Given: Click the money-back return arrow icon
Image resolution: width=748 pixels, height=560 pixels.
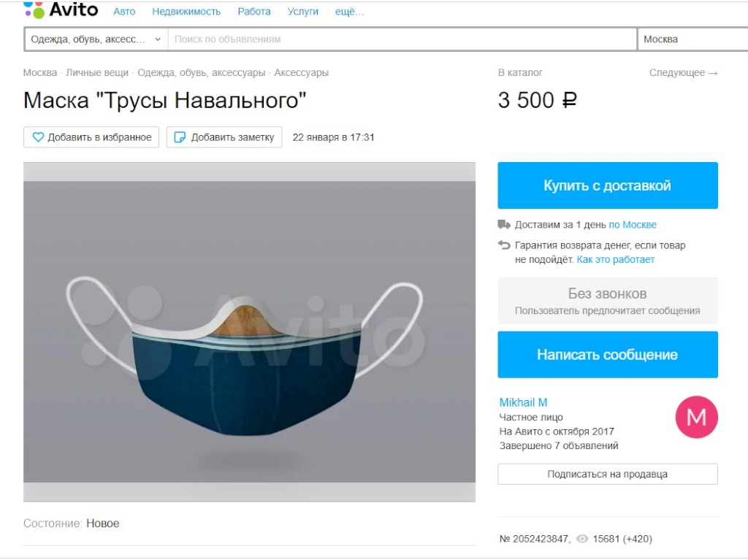Looking at the screenshot, I should coord(504,245).
